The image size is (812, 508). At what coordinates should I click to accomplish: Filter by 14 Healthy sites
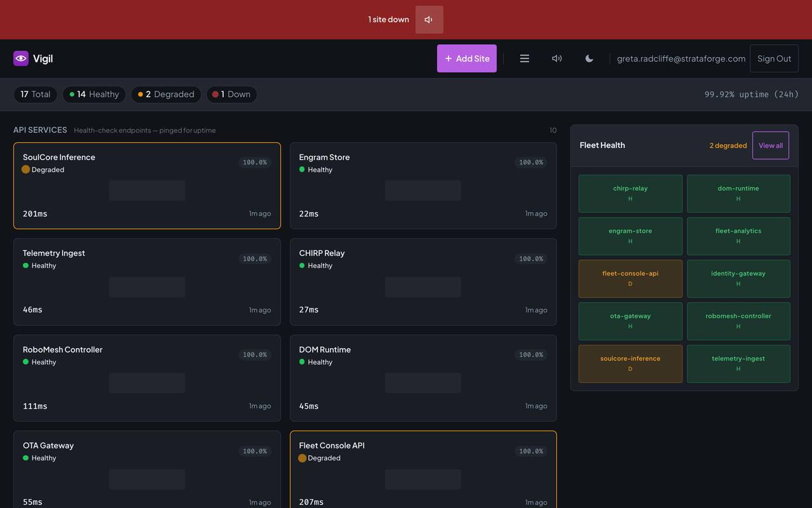pyautogui.click(x=94, y=95)
